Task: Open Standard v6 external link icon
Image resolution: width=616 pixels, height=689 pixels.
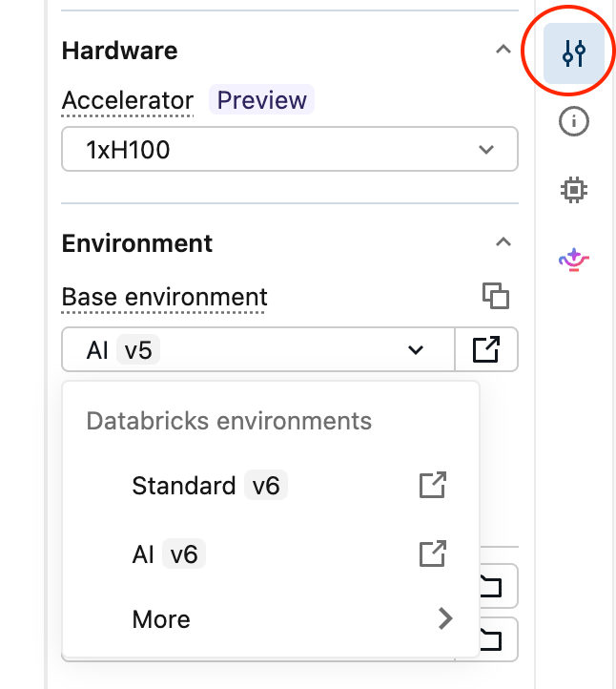Action: pos(433,485)
